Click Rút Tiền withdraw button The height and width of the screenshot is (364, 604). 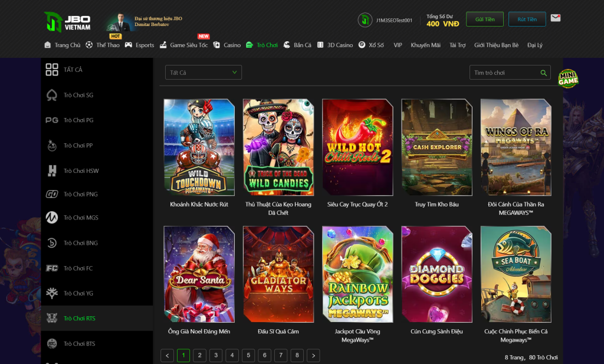[527, 19]
